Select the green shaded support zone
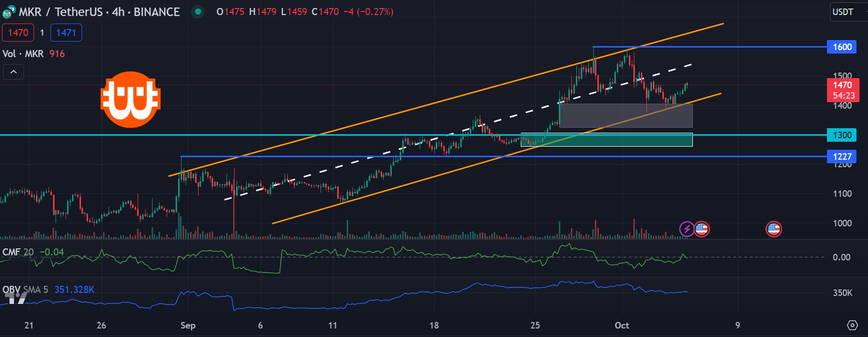The image size is (868, 337). pos(607,140)
